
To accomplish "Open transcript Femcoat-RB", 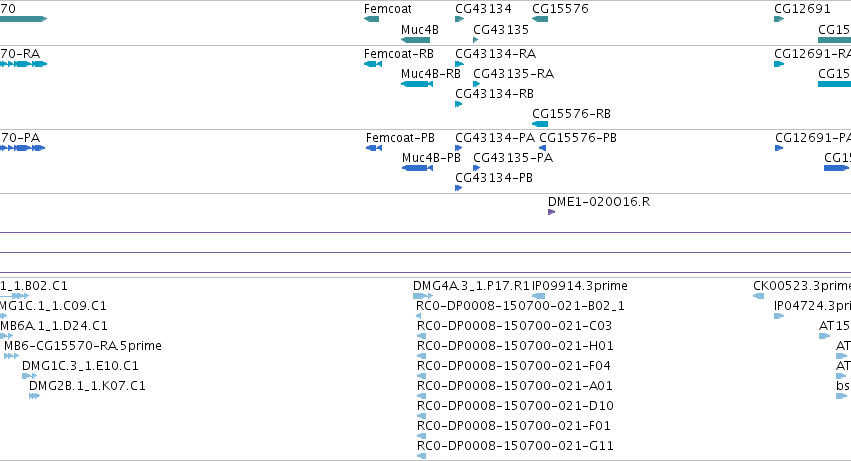I will pyautogui.click(x=398, y=54).
